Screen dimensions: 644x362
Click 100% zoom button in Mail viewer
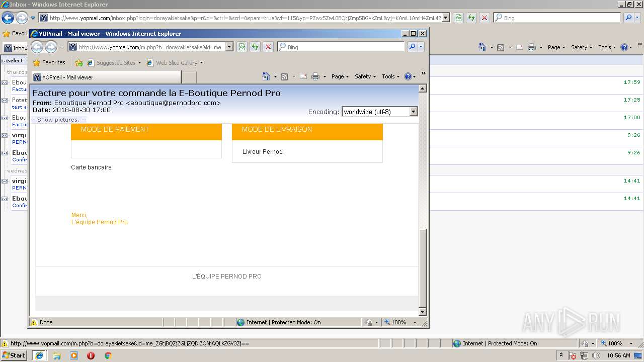396,322
